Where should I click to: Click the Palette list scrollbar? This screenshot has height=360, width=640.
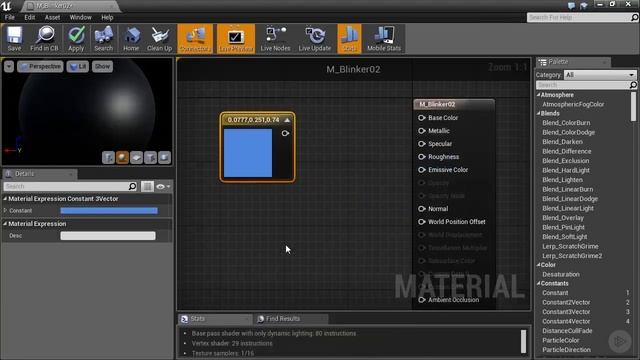coord(633,107)
